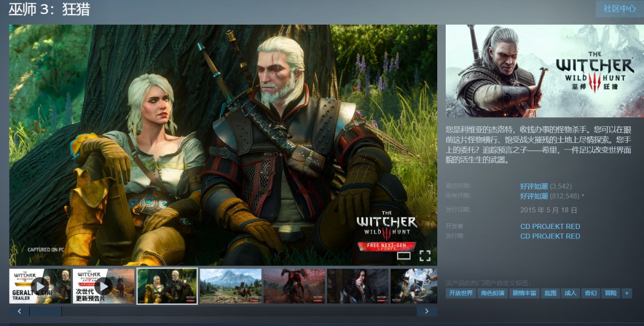Click the Witcher header capsule image
Viewport: 644px width, 326px height.
544,71
